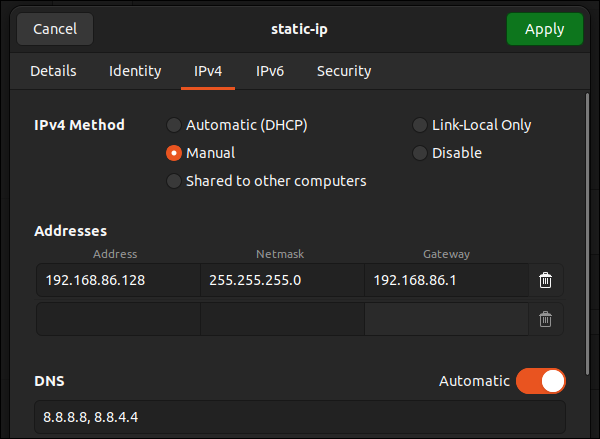Click the empty Gateway field in second row

[x=447, y=319]
